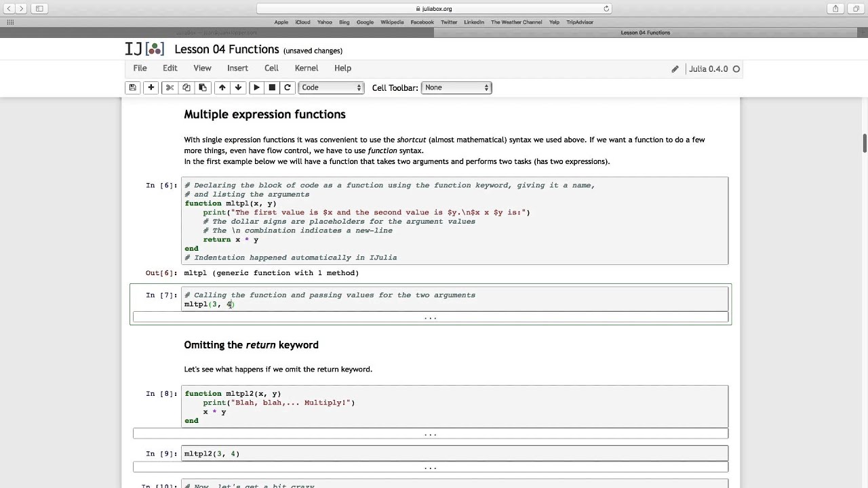Open the Twitter bookmark

click(448, 22)
